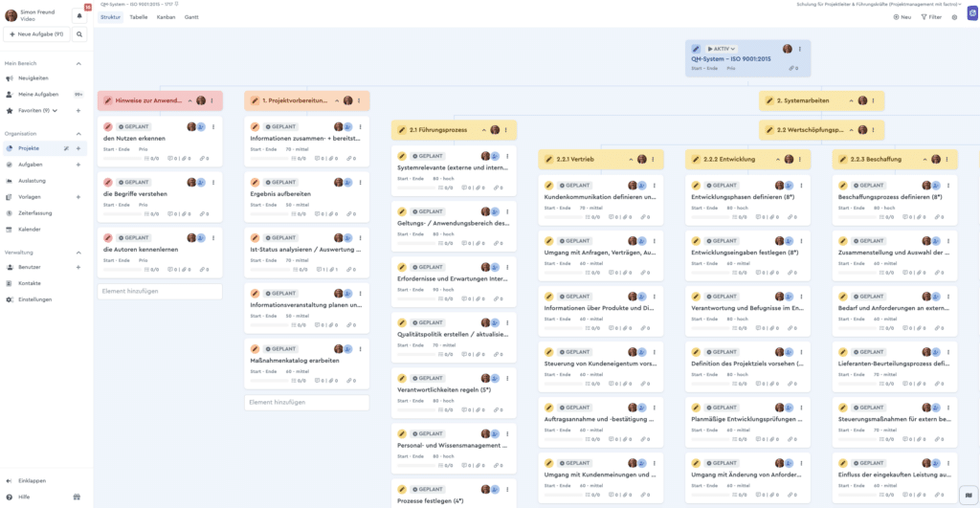Open 'Entwicklungsphasen definieren (8*)' card title
Viewport: 980px width, 508px height.
pyautogui.click(x=745, y=197)
